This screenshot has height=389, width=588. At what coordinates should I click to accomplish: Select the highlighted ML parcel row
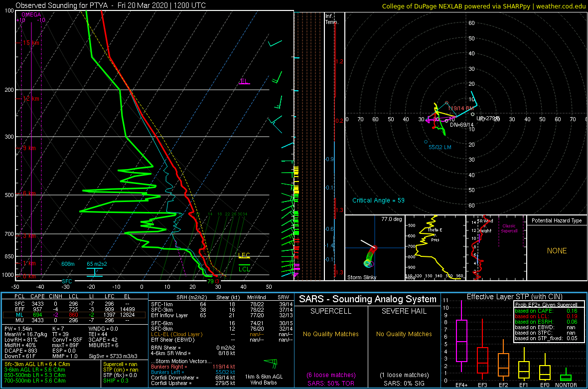74,314
